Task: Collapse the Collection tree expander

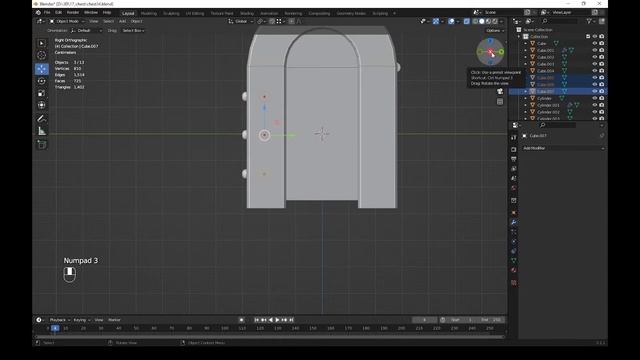Action: pyautogui.click(x=520, y=37)
